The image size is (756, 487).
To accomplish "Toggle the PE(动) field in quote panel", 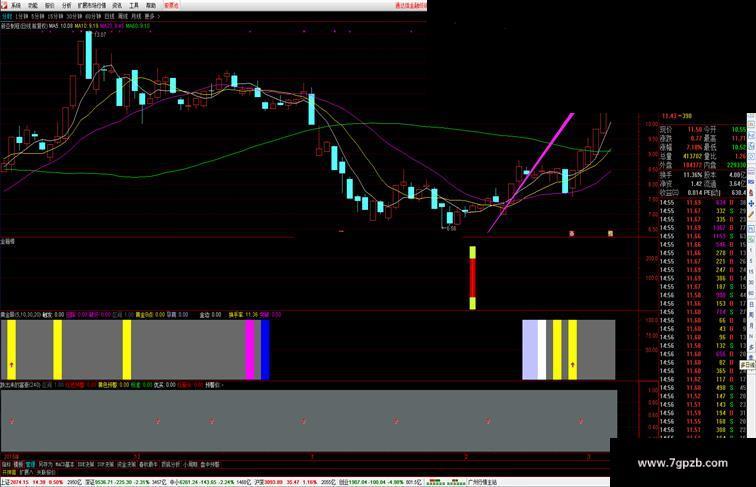I will coord(712,193).
